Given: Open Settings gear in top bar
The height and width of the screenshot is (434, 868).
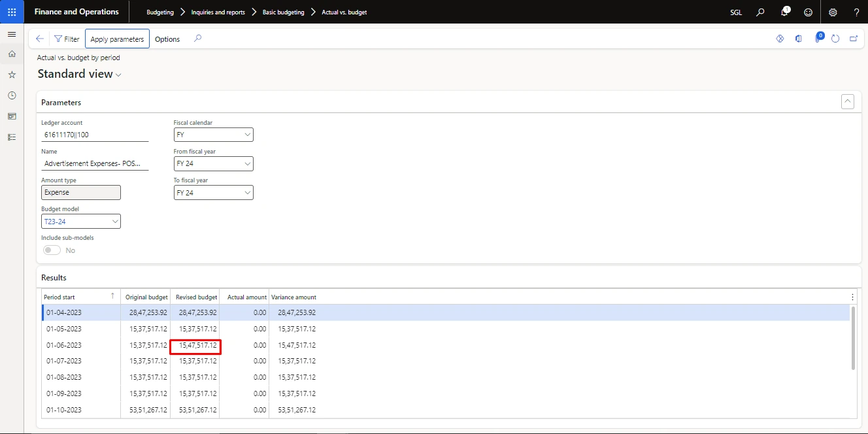Looking at the screenshot, I should click(x=833, y=12).
